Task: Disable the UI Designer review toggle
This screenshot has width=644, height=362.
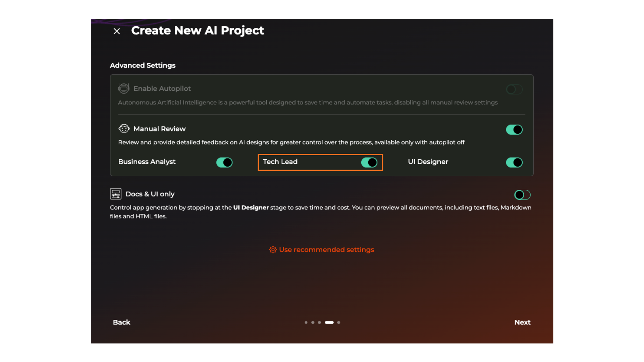Action: (x=514, y=163)
